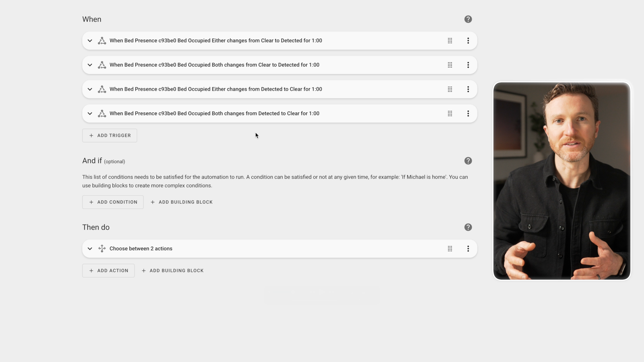Click state icon of Either Detected to Clear trigger
This screenshot has height=362, width=644.
(x=102, y=89)
